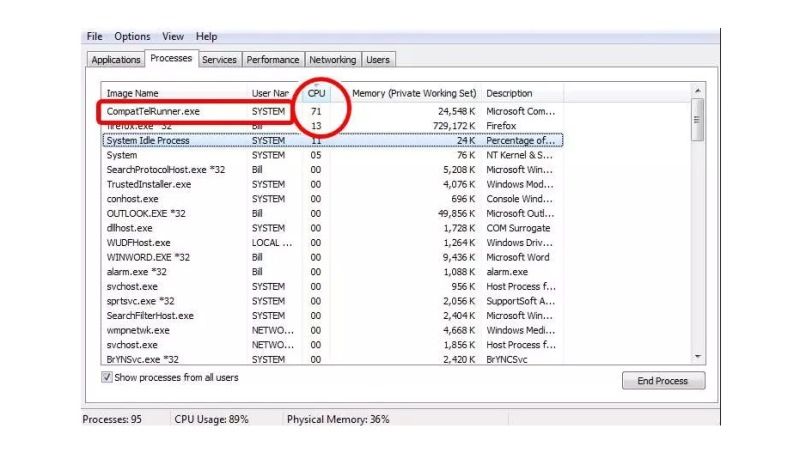Image resolution: width=800 pixels, height=450 pixels.
Task: Select the TrustedInstaller.exe process
Action: click(333, 184)
